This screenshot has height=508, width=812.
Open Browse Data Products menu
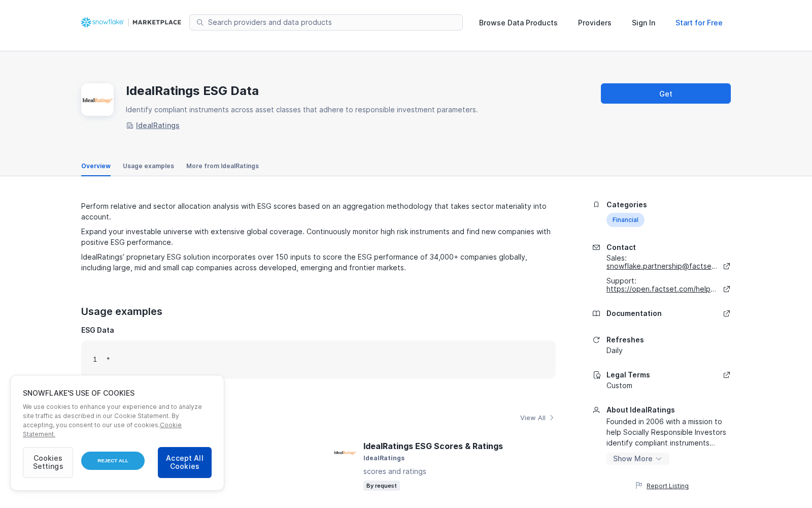click(x=518, y=23)
